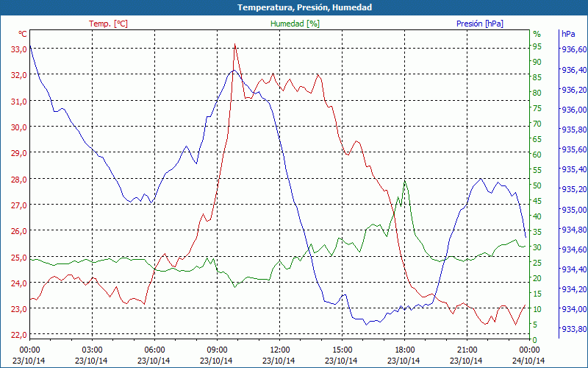
Task: Click the 15:00 time axis label
Action: 342,351
